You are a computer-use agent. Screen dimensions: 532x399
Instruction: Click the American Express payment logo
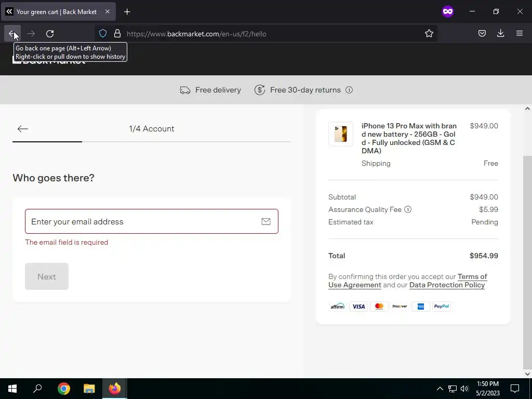421,307
